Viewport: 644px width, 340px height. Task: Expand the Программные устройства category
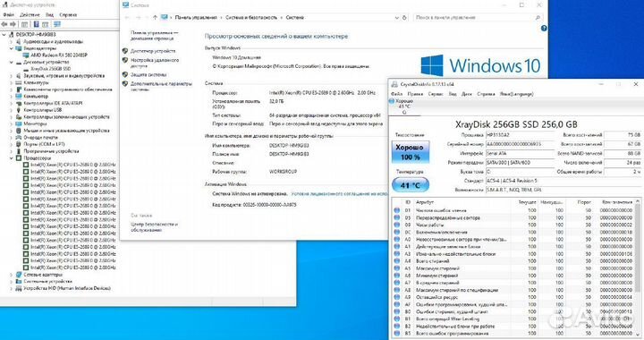click(x=12, y=151)
